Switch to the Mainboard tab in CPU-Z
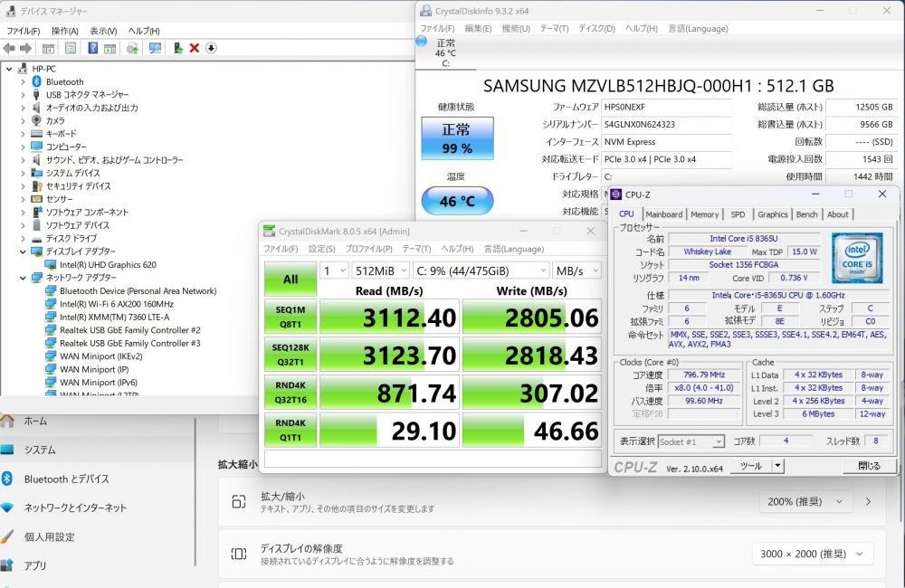The width and height of the screenshot is (905, 588). 663,214
